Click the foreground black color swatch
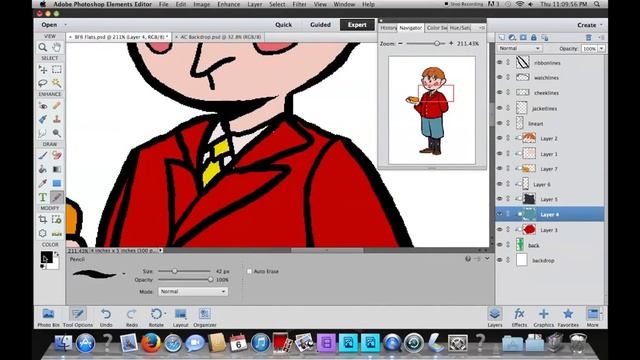 46,257
